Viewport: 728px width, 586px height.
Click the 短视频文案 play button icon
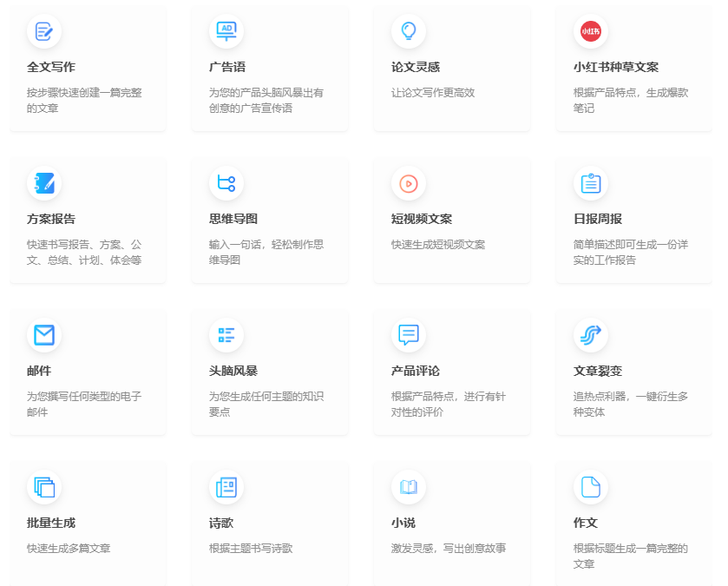[409, 183]
